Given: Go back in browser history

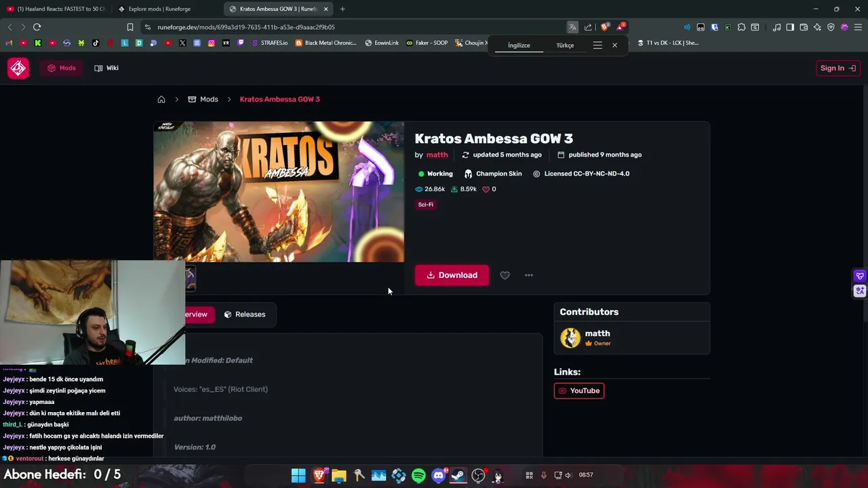Looking at the screenshot, I should [9, 27].
